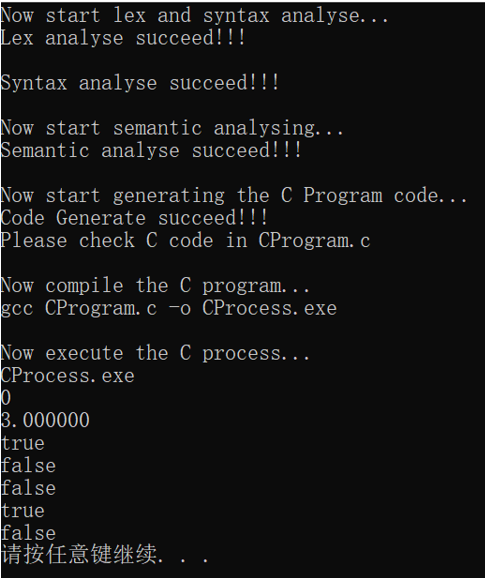
Task: Click the last 'false' output line
Action: pos(28,533)
